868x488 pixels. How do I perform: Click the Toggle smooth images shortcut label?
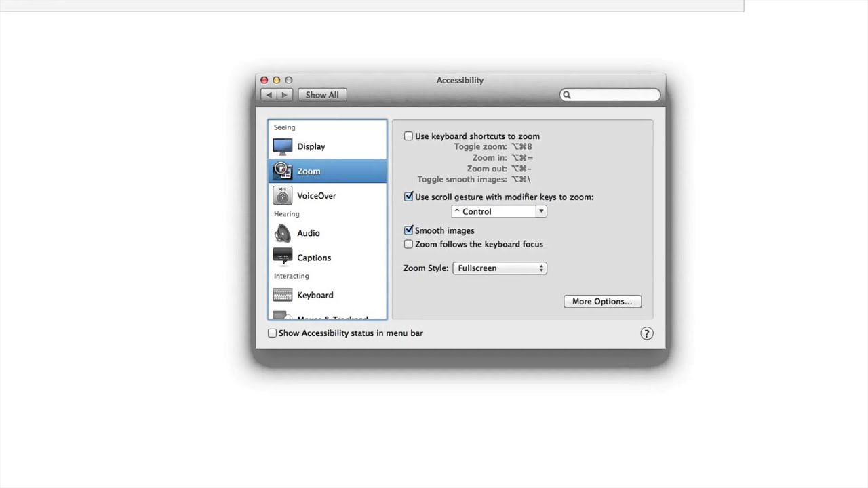[462, 180]
